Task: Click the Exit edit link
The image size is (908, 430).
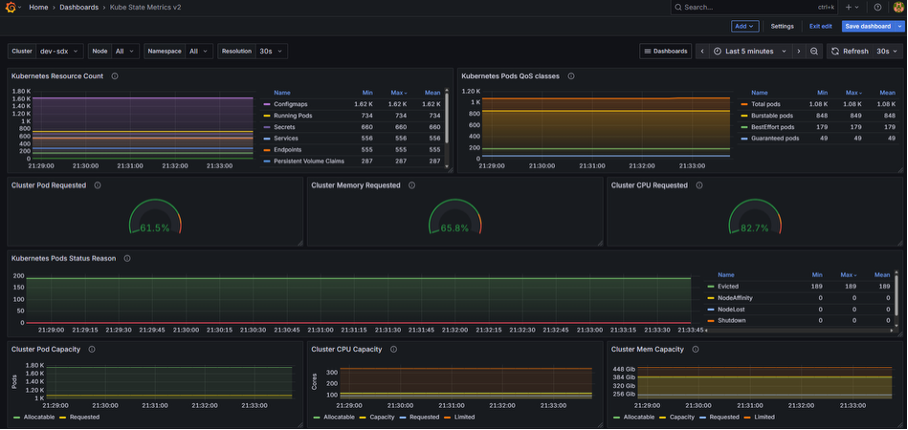Action: coord(820,26)
